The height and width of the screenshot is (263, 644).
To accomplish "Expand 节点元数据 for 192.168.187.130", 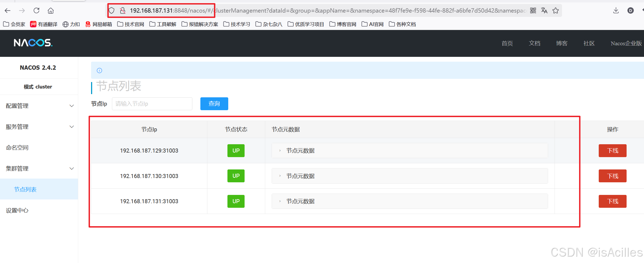I will (x=410, y=176).
